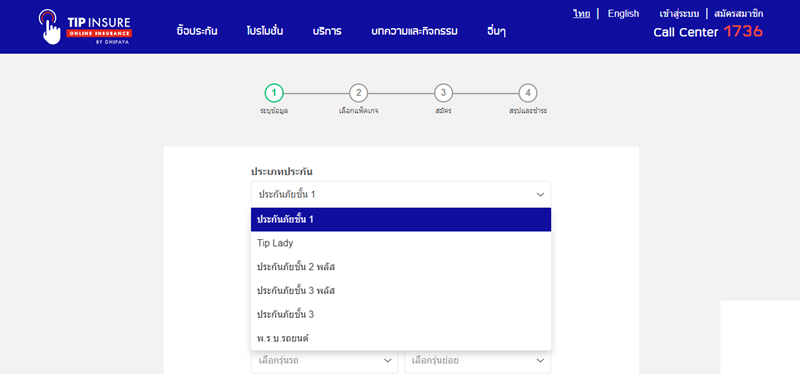Screen dimensions: 800x374
Task: Select ประกันภัยชั้น 3 พลัส option
Action: (x=401, y=291)
